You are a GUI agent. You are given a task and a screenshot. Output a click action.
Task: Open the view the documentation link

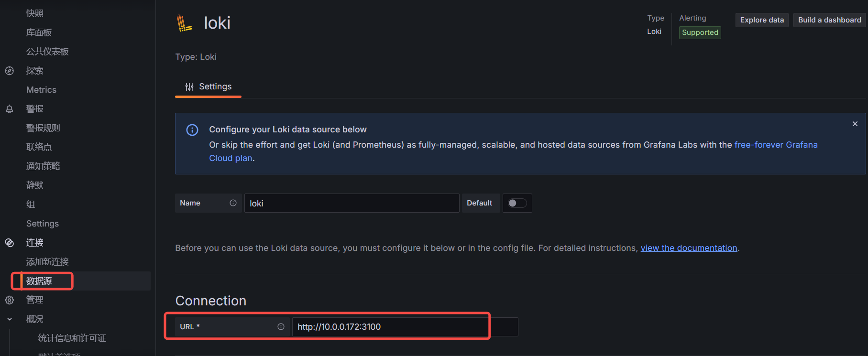pos(689,248)
